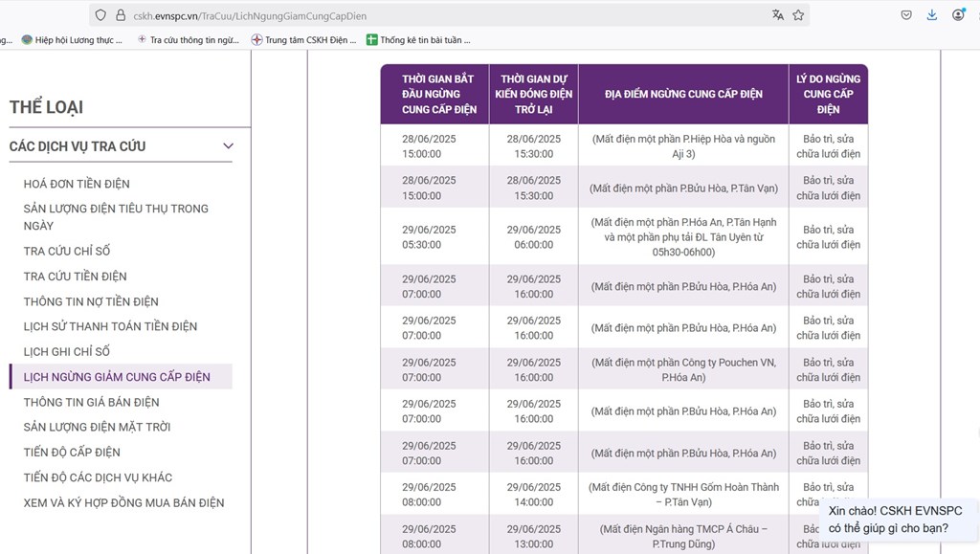The image size is (980, 554).
Task: Select LỊCH NGỪNG GIẢM CUNG CẤP ĐIỆN item
Action: (x=117, y=377)
